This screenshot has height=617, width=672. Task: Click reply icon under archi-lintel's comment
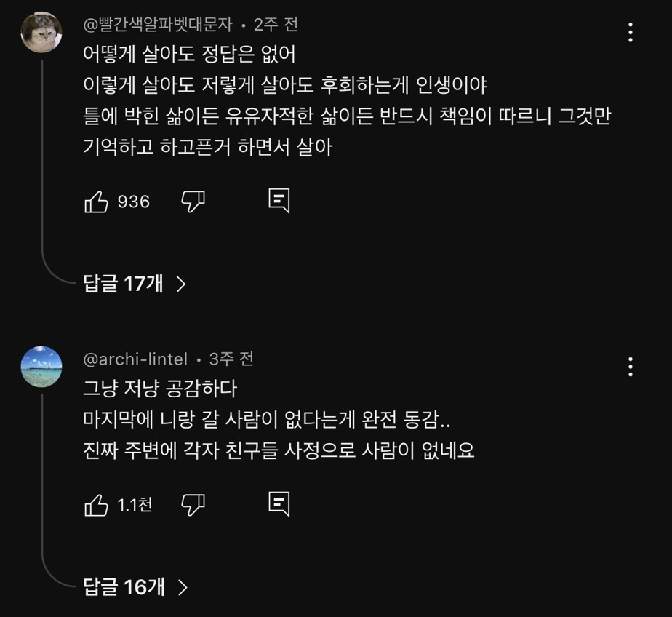click(279, 503)
